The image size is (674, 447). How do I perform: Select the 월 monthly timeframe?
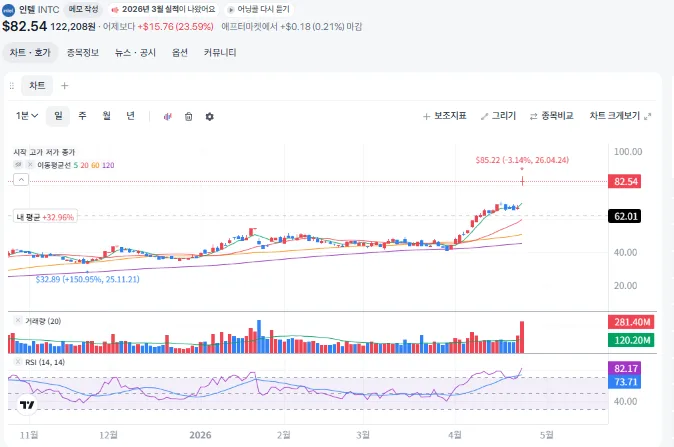106,116
